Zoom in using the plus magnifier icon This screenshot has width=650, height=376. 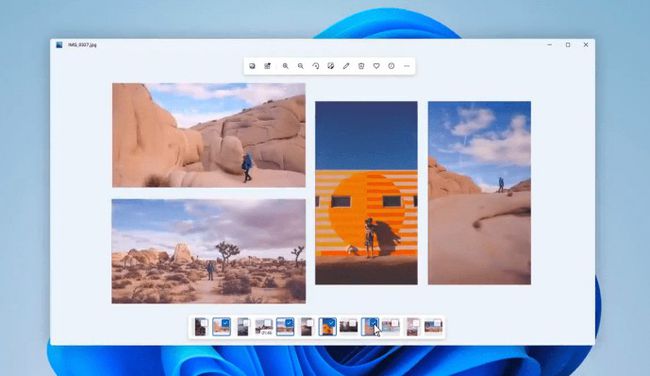tap(285, 66)
